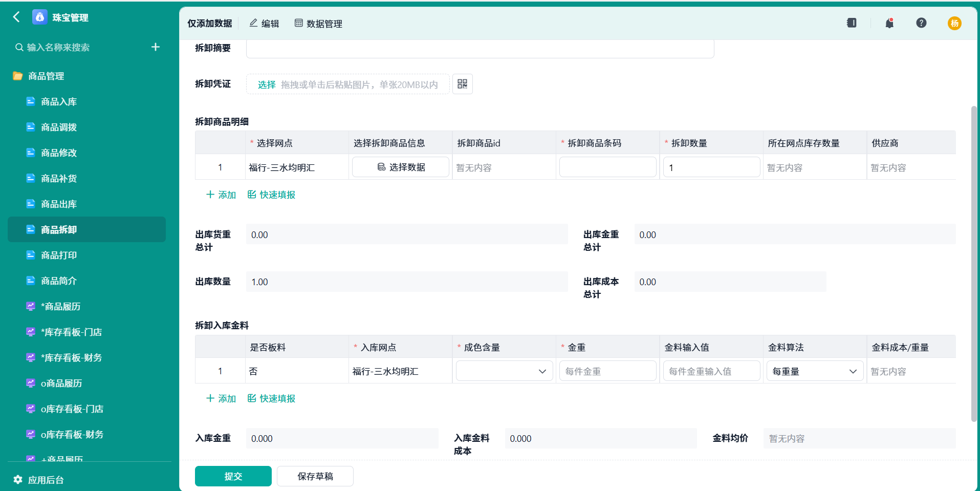
Task: Click the *库存看板-门店 dashboard icon
Action: pos(31,332)
